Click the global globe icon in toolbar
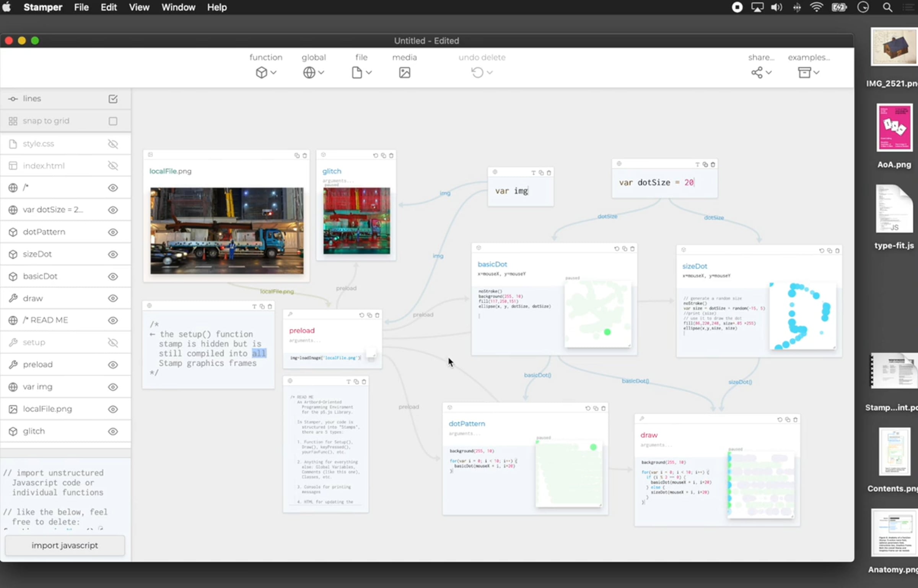 click(x=309, y=72)
